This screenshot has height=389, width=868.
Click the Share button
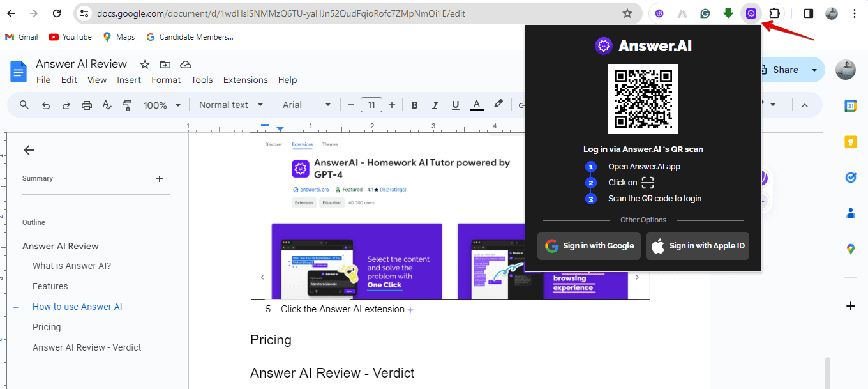point(786,70)
